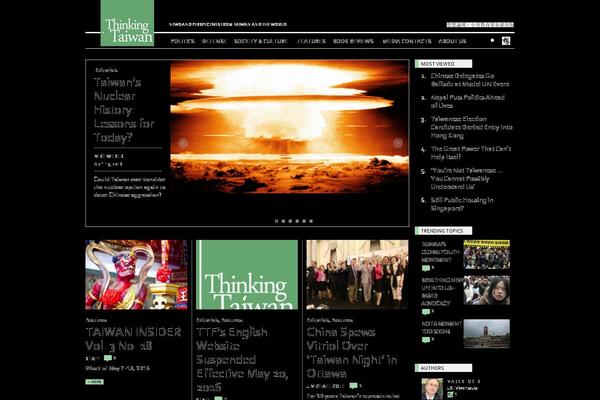Select the fourth slideshow indicator dot
The width and height of the screenshot is (600, 400).
(297, 221)
